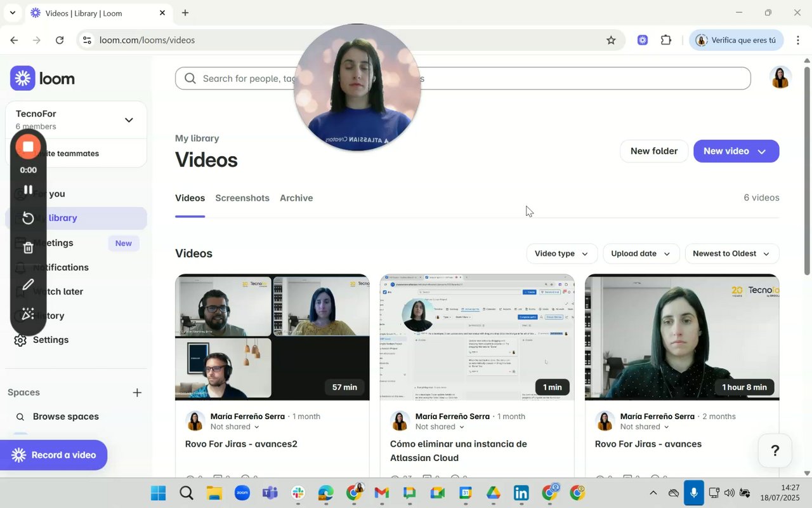Click the Loom search input field
The width and height of the screenshot is (812, 508).
click(x=463, y=78)
